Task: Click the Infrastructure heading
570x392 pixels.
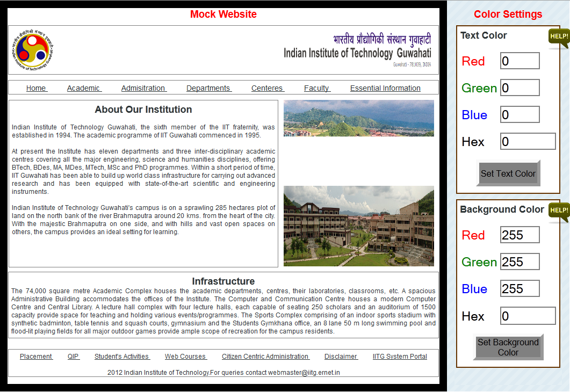Action: [223, 281]
